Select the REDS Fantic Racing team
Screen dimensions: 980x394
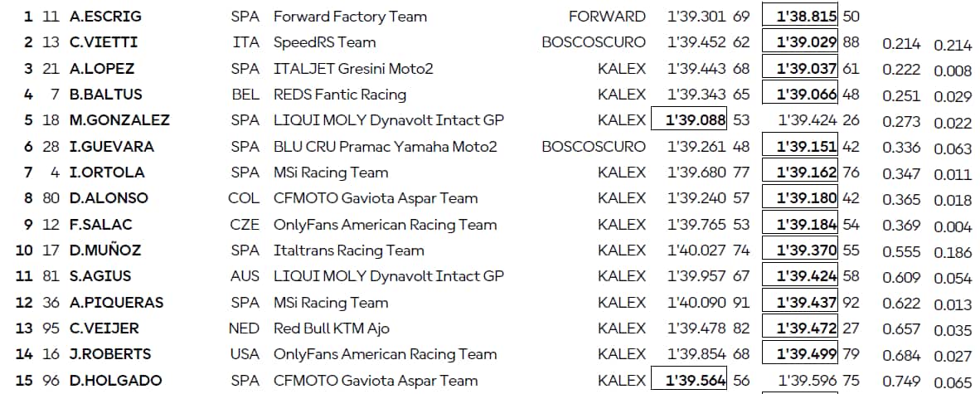340,95
